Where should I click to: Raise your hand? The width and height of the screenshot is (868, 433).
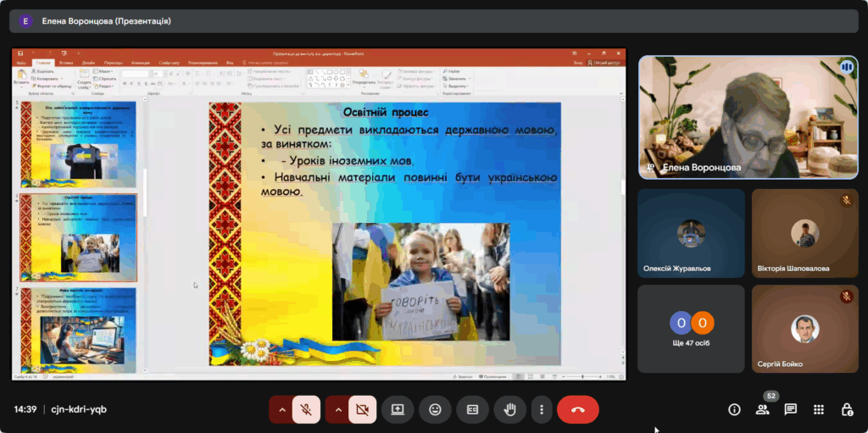509,409
